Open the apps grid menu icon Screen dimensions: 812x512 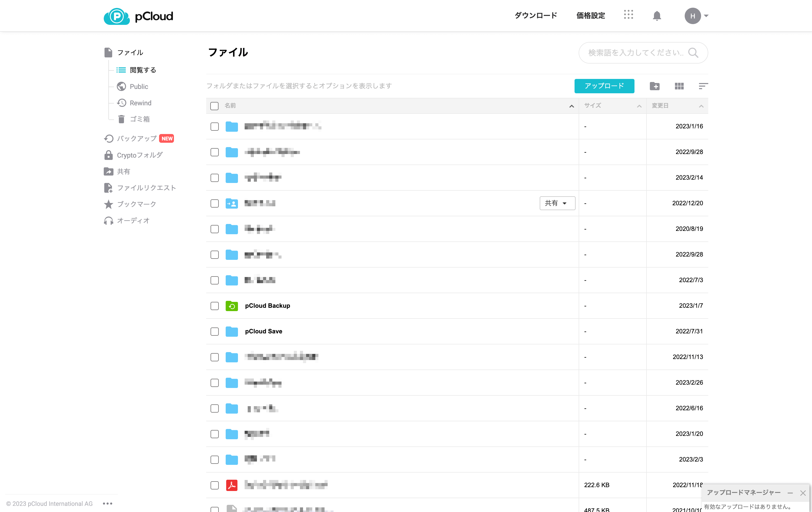pyautogui.click(x=628, y=15)
